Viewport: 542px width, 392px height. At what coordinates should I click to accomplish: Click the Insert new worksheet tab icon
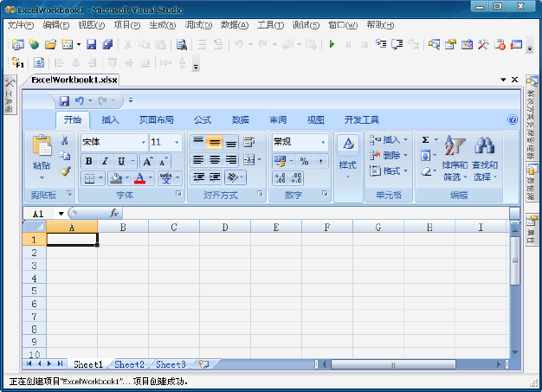204,364
